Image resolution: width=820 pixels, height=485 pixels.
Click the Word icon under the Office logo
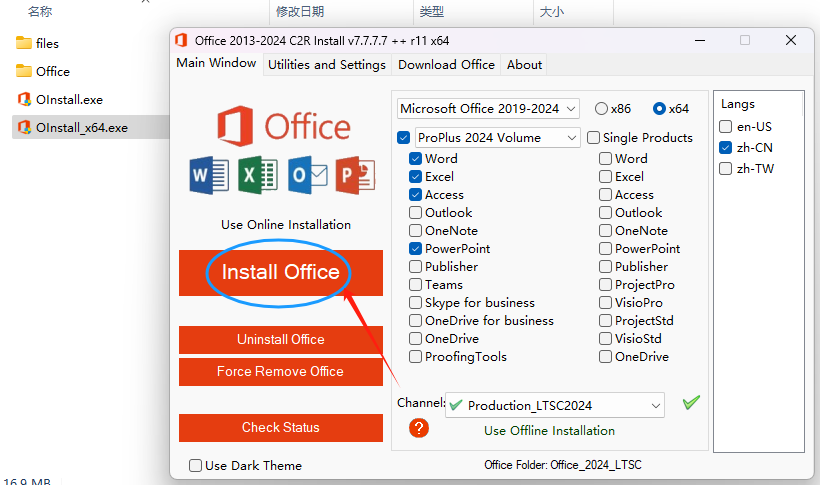(x=209, y=175)
